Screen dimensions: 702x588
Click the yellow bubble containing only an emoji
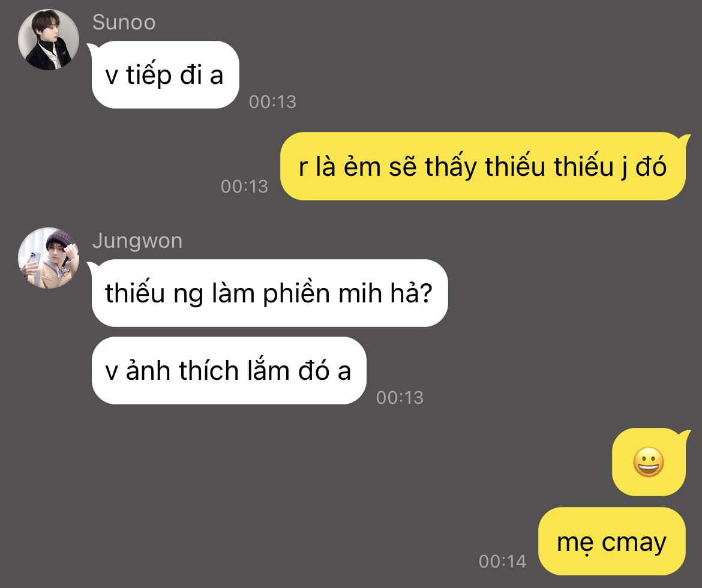(649, 462)
